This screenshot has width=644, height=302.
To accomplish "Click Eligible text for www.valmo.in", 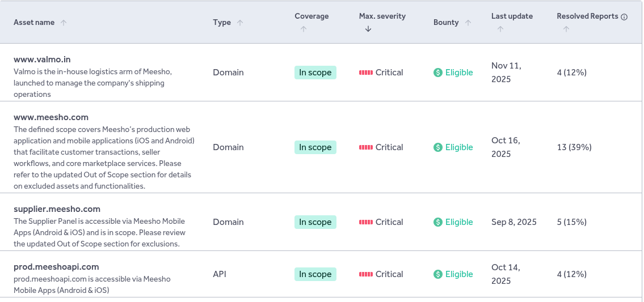I will [x=459, y=73].
